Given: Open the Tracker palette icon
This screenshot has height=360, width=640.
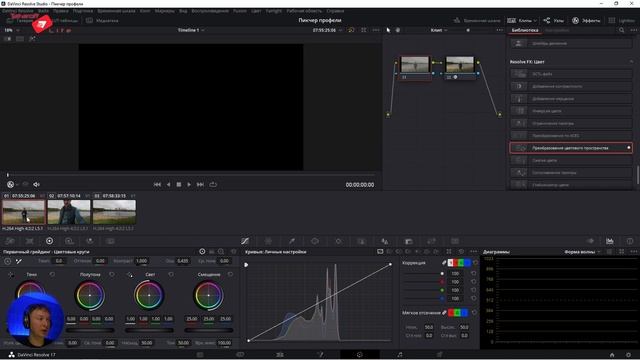Looking at the screenshot, I should click(x=338, y=241).
